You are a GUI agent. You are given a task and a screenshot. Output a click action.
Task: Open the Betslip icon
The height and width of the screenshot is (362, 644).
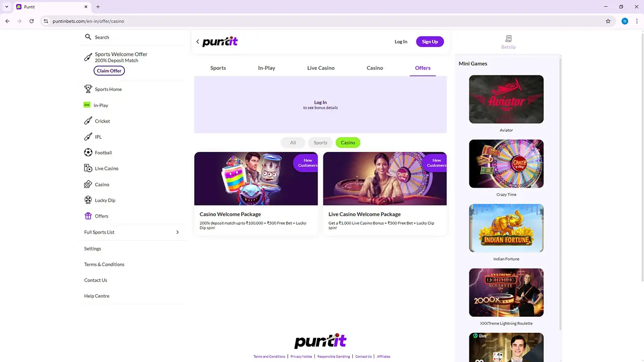[x=508, y=39]
